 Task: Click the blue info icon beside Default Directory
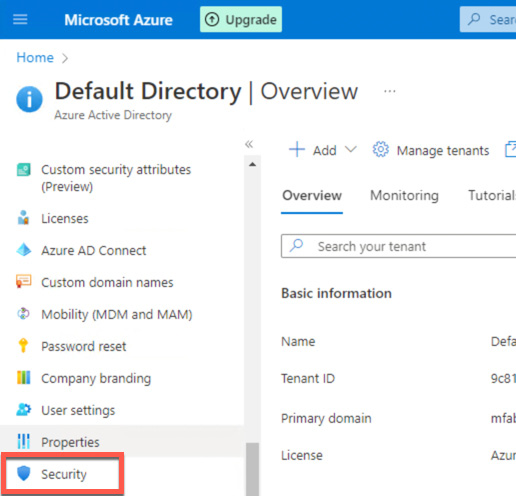pos(29,99)
